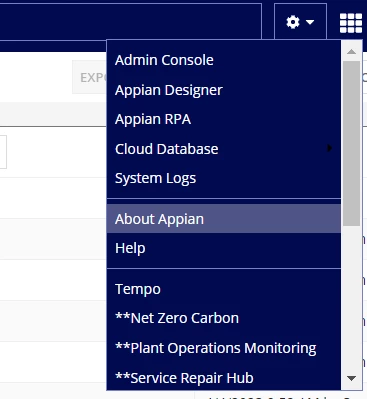
Task: Open **Plant Operations Monitoring site
Action: click(224, 348)
